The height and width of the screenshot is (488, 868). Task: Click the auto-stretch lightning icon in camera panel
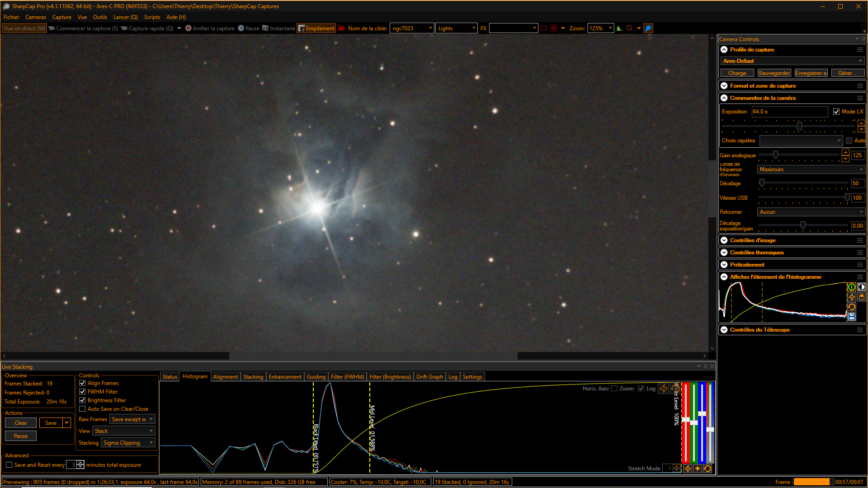pyautogui.click(x=851, y=297)
